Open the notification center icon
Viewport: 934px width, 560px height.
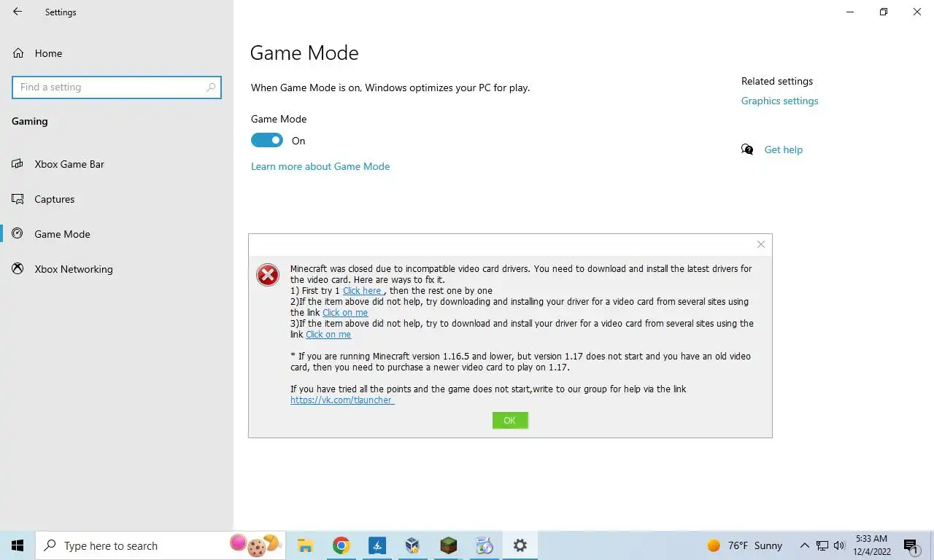click(911, 546)
